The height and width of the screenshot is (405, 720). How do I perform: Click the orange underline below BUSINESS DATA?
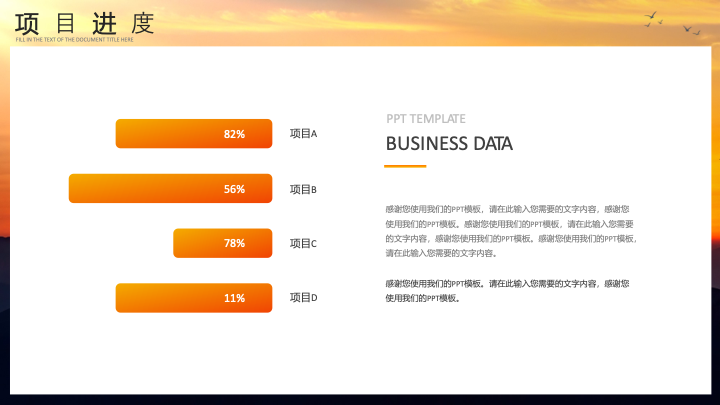tap(406, 166)
